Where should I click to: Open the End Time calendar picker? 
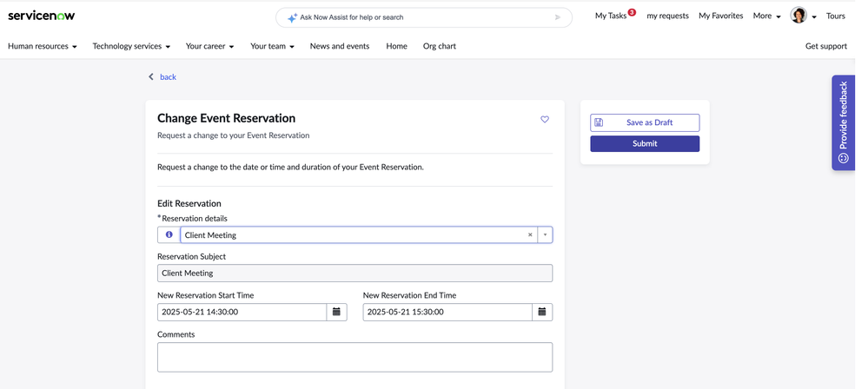(x=542, y=312)
